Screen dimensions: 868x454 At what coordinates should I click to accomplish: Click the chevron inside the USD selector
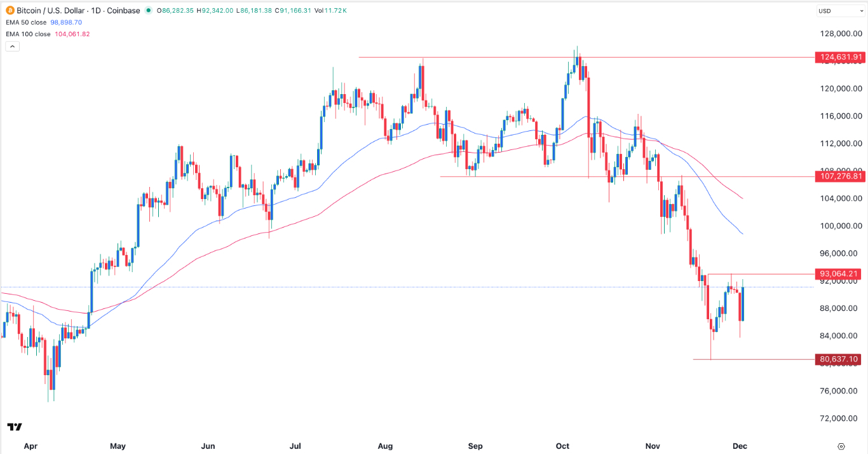(x=860, y=10)
